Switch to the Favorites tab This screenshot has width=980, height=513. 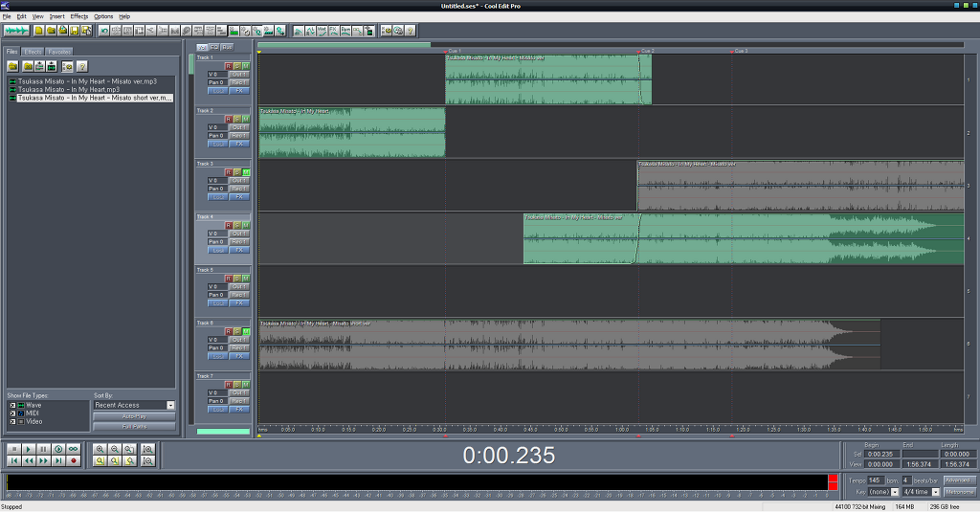[58, 51]
